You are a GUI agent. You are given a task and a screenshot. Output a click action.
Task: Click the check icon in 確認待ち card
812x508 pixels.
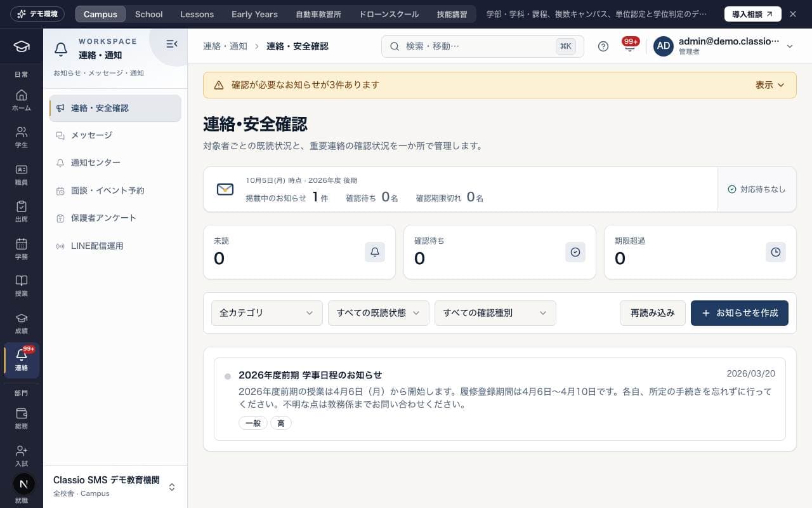pos(575,252)
